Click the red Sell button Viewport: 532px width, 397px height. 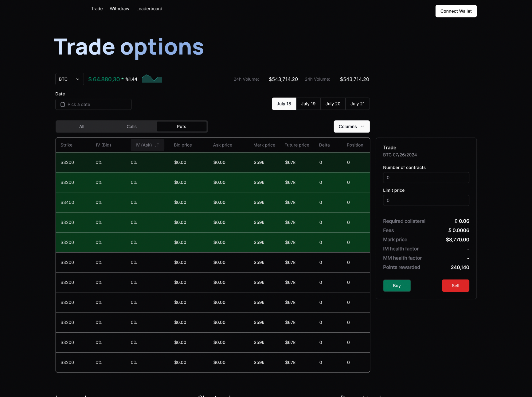click(456, 285)
